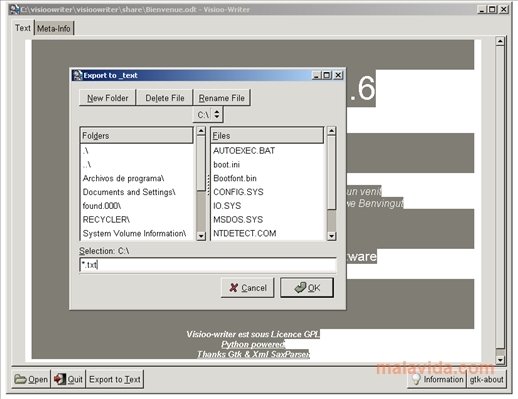This screenshot has width=518, height=399.
Task: Click the Files list down scroll arrow
Action: coord(331,236)
